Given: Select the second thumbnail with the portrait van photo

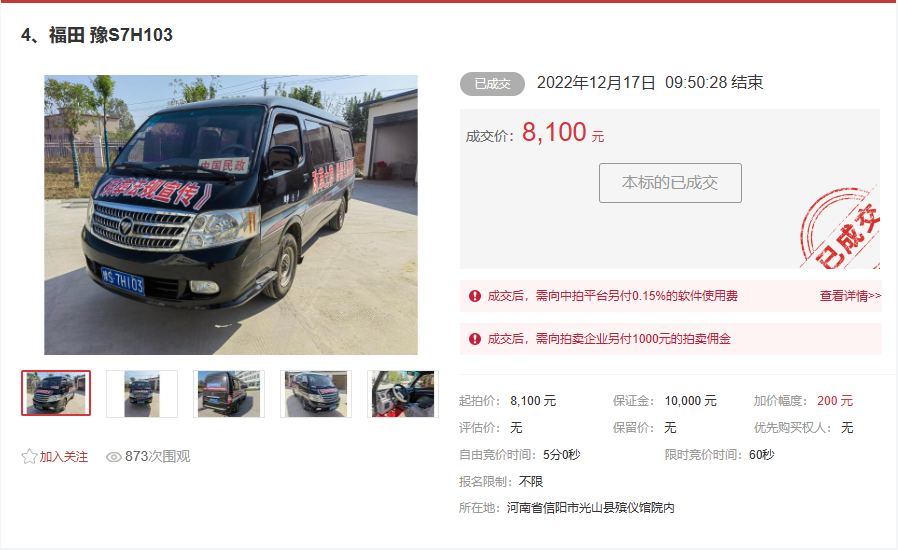Looking at the screenshot, I should point(142,394).
